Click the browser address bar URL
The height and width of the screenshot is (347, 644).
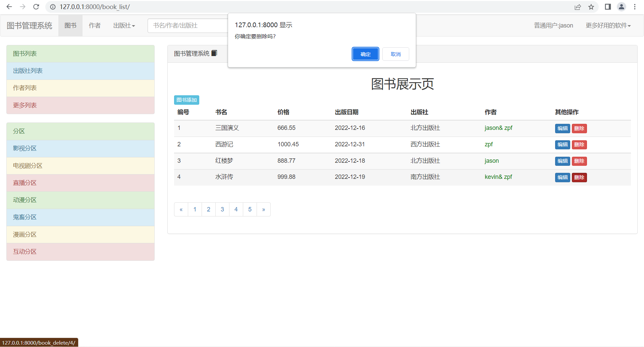point(95,7)
